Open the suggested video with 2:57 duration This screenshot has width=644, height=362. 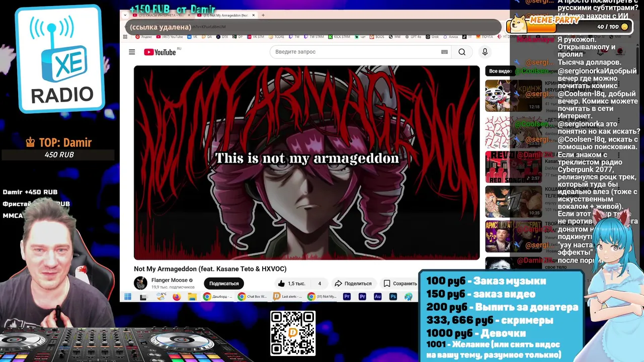tap(514, 167)
